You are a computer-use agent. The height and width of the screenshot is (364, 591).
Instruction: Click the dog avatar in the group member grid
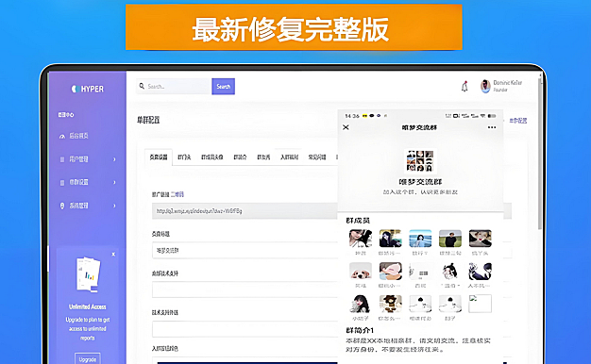coord(361,271)
